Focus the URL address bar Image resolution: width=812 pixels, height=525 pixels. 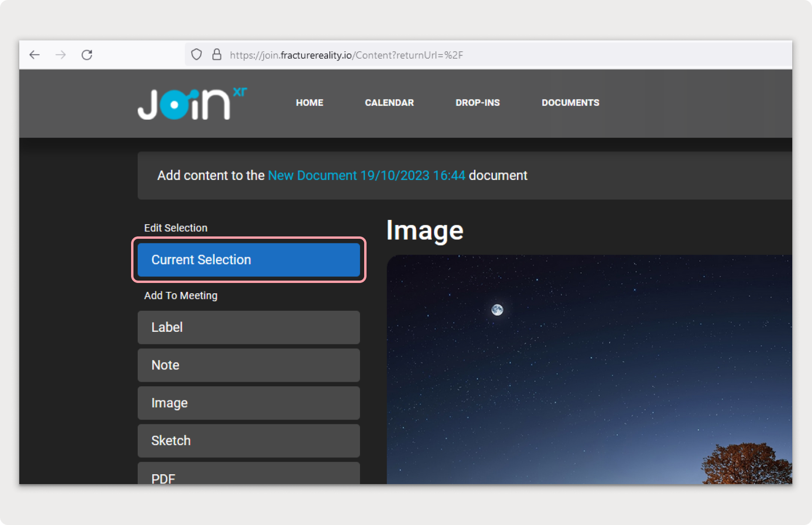point(489,55)
